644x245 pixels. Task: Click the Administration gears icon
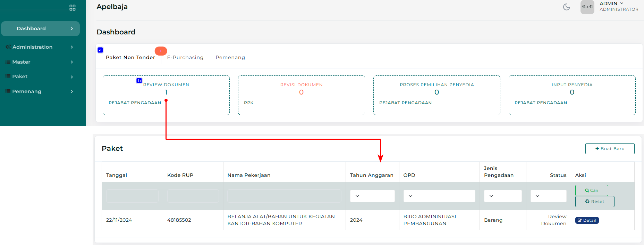tap(8, 47)
